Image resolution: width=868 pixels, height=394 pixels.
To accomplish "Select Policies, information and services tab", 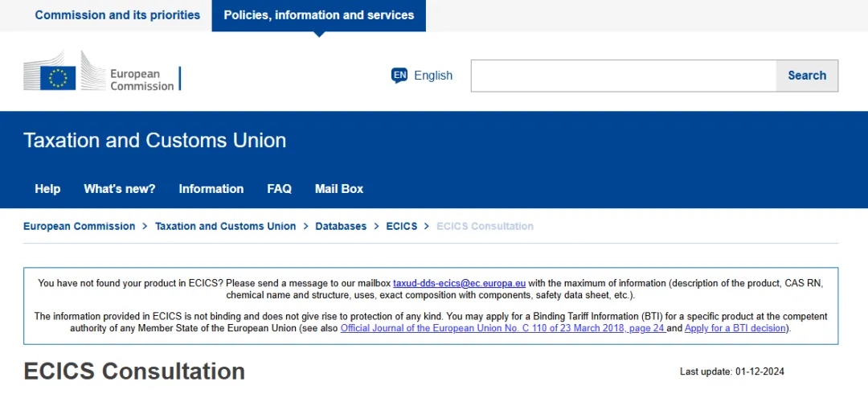I will tap(319, 15).
